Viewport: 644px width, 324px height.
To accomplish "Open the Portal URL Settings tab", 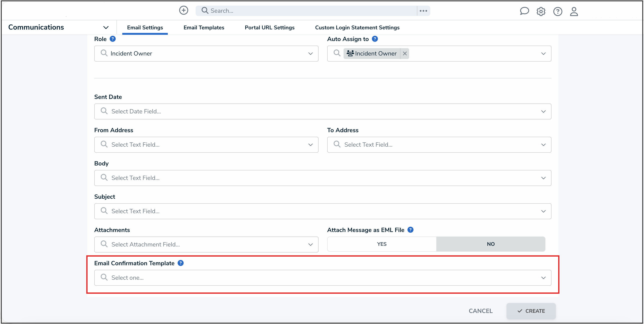I will pos(270,28).
